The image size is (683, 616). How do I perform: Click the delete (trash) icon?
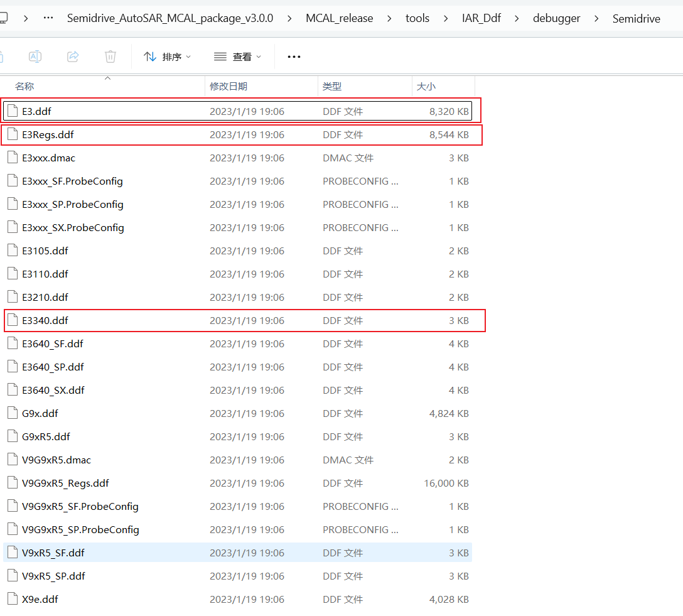[x=110, y=57]
